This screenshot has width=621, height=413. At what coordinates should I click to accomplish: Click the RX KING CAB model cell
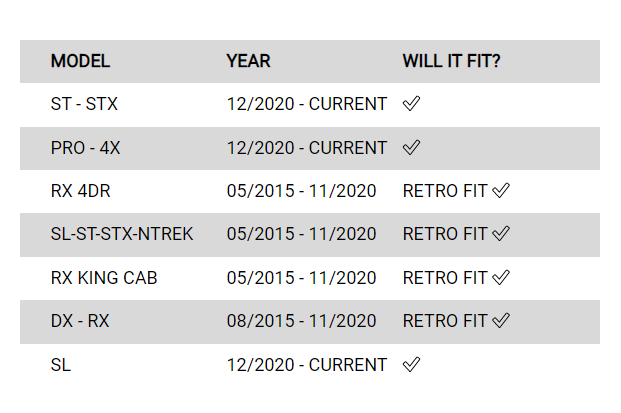(x=104, y=277)
